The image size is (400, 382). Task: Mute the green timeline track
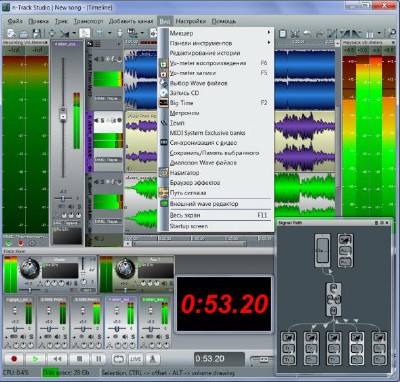pos(97,182)
